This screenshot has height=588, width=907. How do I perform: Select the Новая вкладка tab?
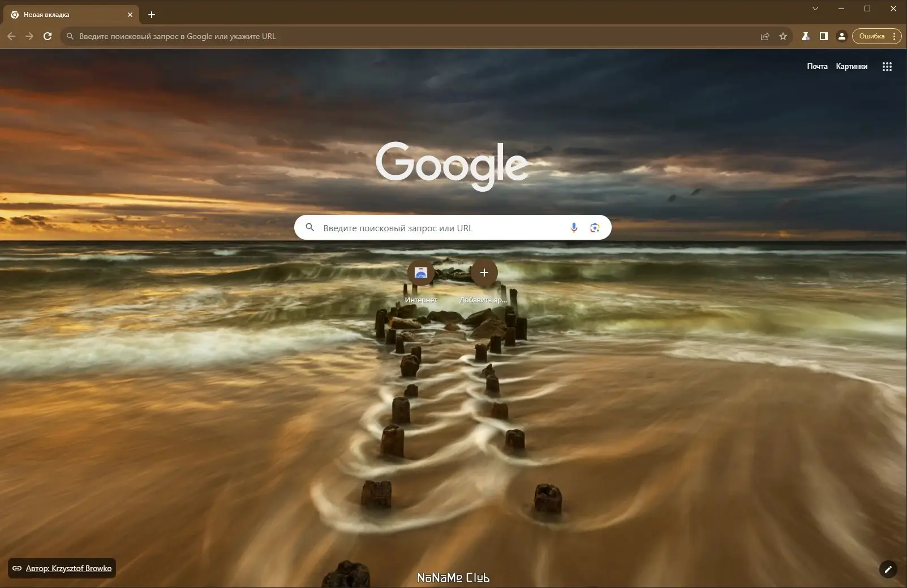[x=71, y=15]
